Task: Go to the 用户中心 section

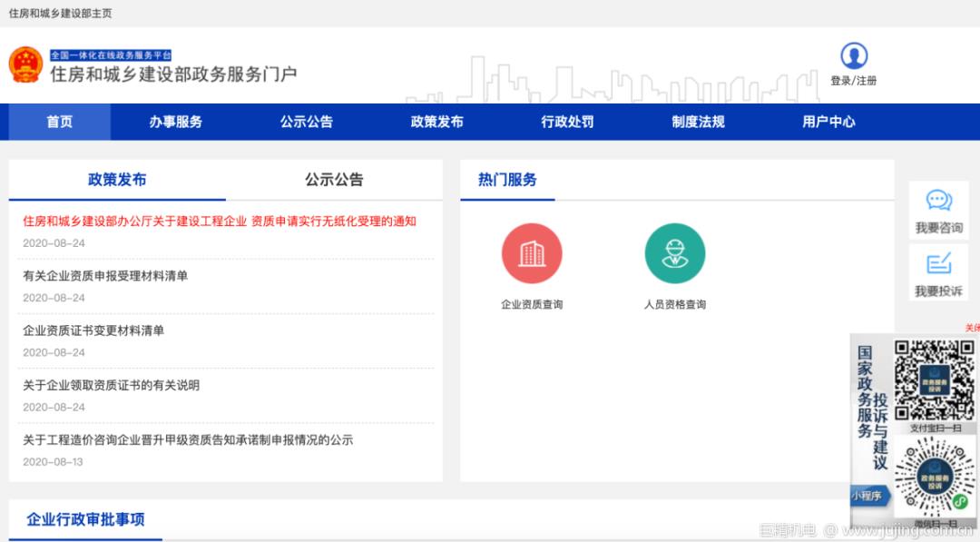Action: [x=828, y=122]
